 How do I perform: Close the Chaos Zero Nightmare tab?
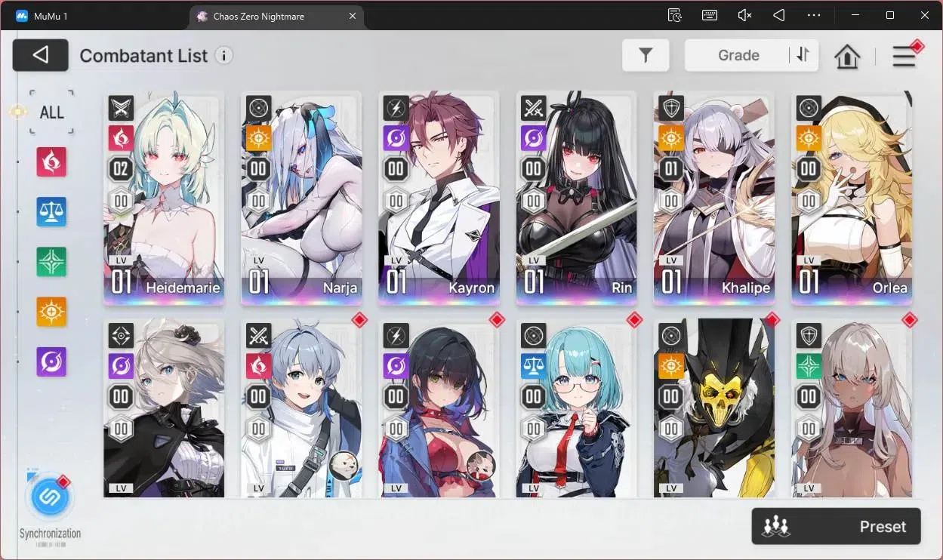352,16
